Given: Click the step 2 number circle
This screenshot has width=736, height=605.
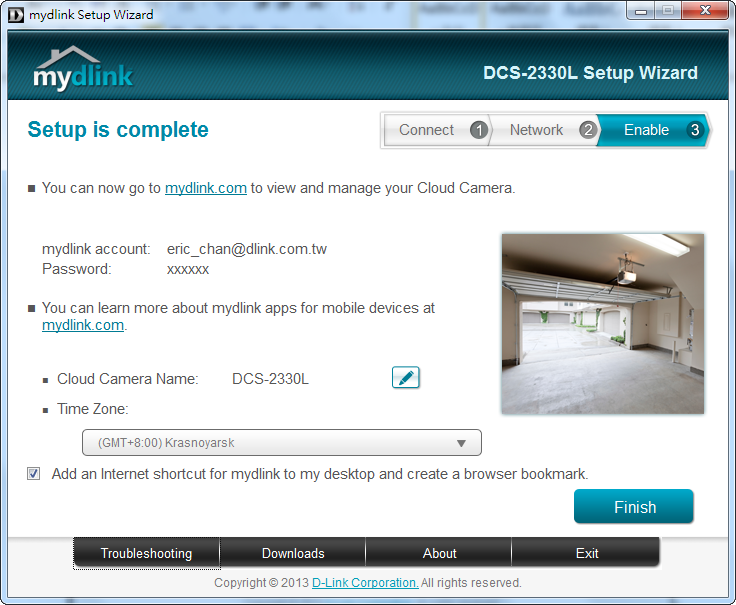Looking at the screenshot, I should coord(587,130).
